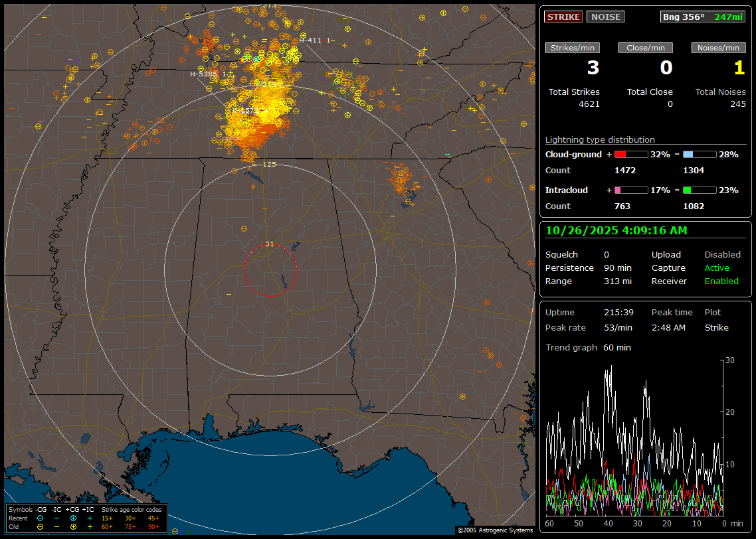Click the green negative intracloud percentage bar
The height and width of the screenshot is (539, 756).
[700, 190]
